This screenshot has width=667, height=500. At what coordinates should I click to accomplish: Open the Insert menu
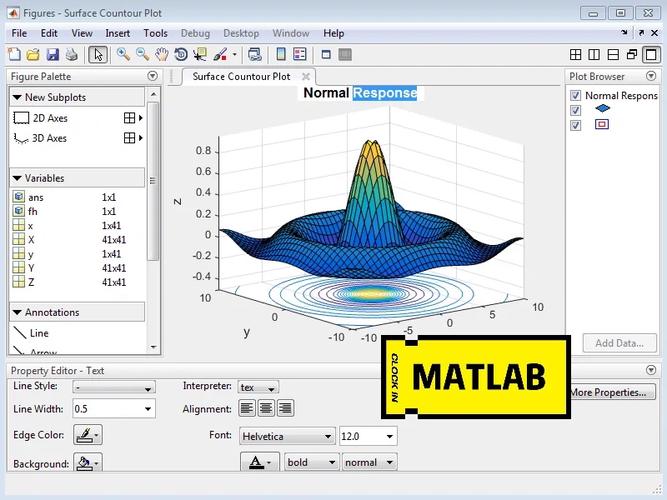click(117, 33)
